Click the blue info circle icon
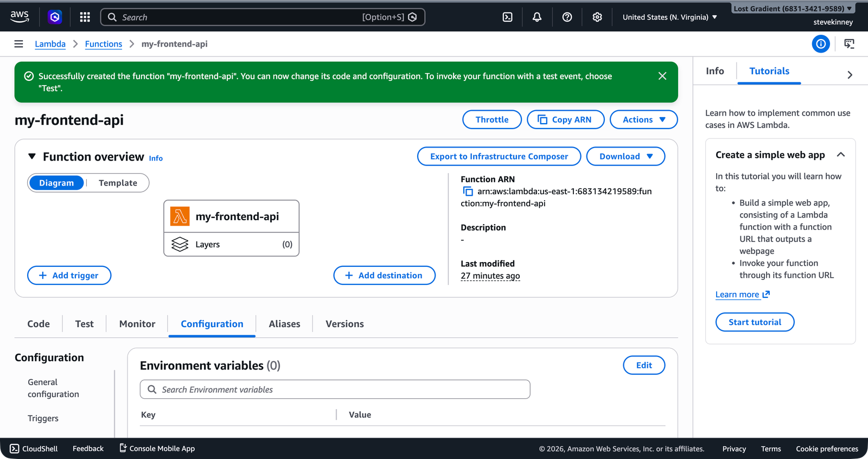The image size is (868, 459). tap(821, 44)
